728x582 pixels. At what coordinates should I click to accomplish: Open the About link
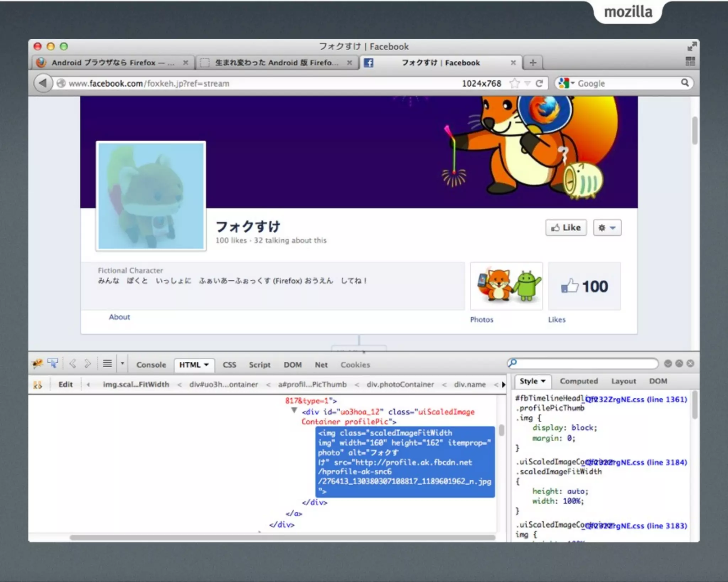click(119, 317)
